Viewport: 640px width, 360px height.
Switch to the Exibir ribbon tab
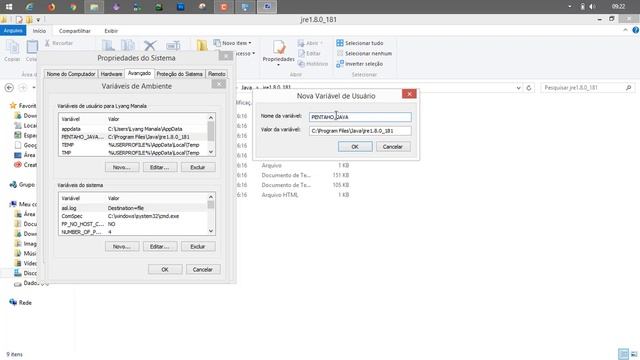(111, 31)
